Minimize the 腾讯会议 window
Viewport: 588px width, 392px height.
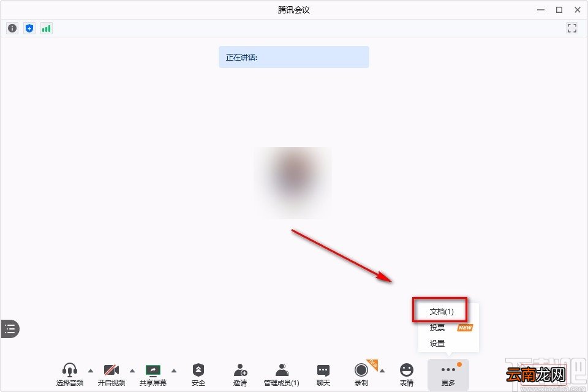pos(541,10)
